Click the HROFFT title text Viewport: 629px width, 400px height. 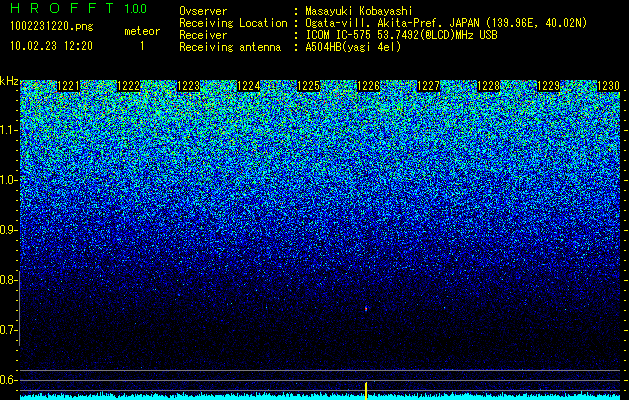[62, 8]
